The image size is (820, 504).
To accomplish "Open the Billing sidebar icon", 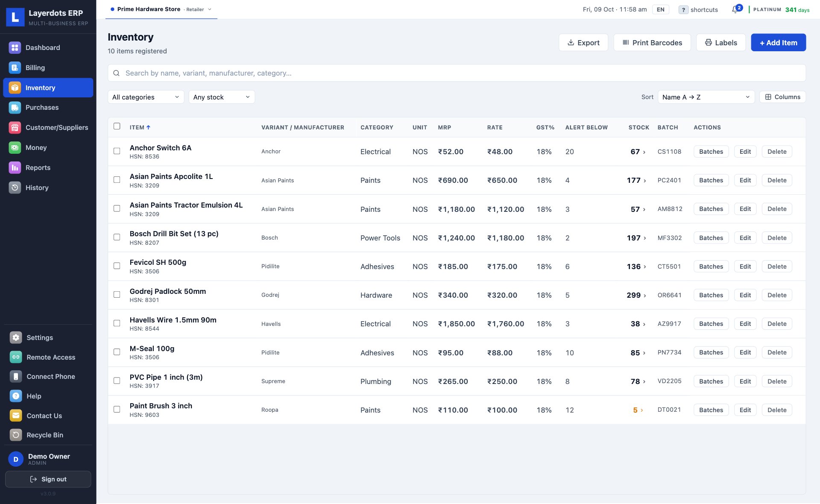I will [15, 67].
